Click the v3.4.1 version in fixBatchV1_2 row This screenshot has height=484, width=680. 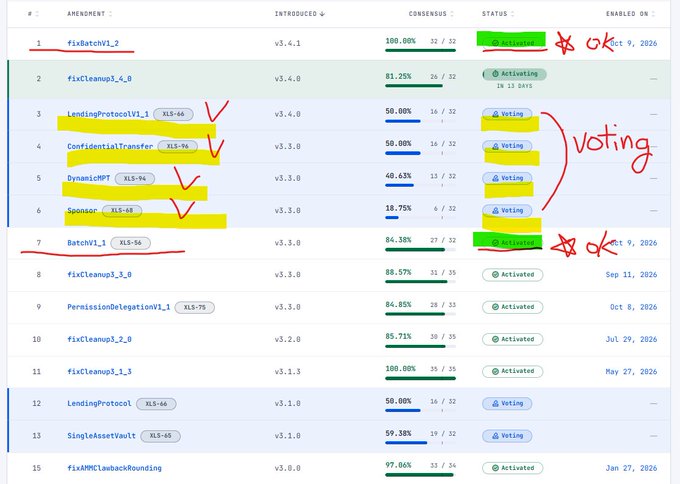[287, 43]
